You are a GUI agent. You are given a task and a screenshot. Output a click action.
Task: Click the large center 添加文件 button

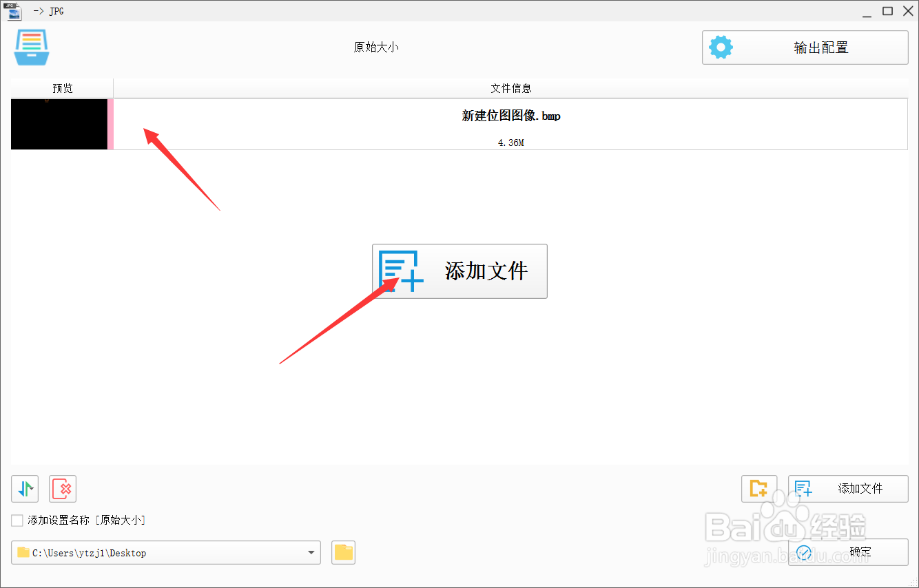click(x=460, y=271)
